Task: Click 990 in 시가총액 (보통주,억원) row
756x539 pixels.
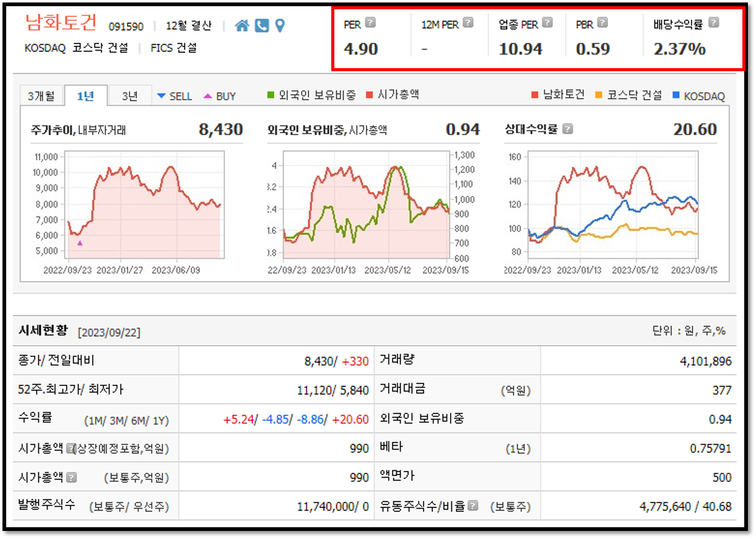Action: [x=359, y=478]
